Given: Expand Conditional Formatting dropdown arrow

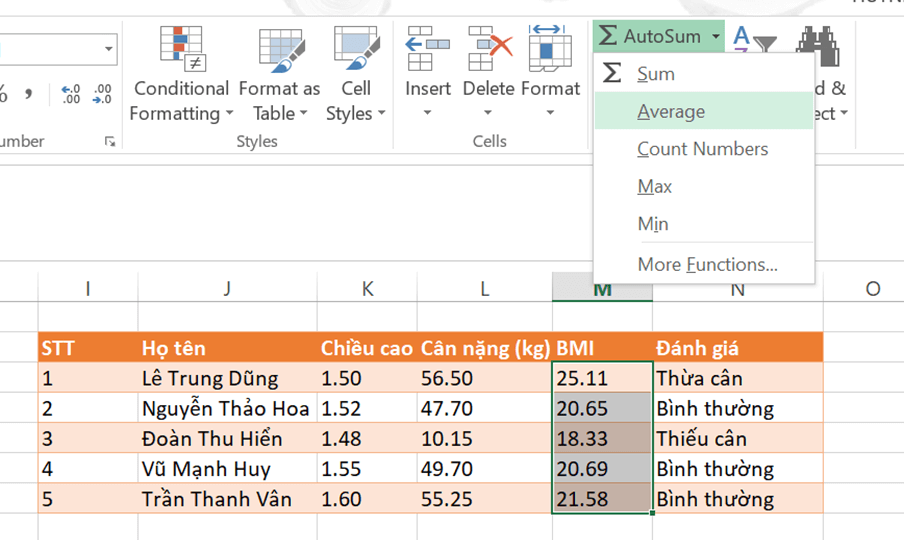Looking at the screenshot, I should pyautogui.click(x=229, y=112).
